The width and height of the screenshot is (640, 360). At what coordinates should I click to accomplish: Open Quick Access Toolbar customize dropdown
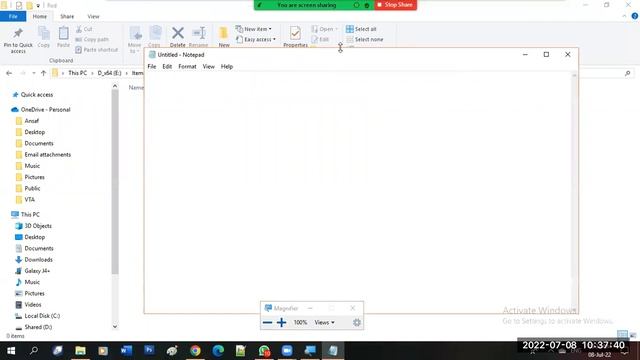(38, 5)
